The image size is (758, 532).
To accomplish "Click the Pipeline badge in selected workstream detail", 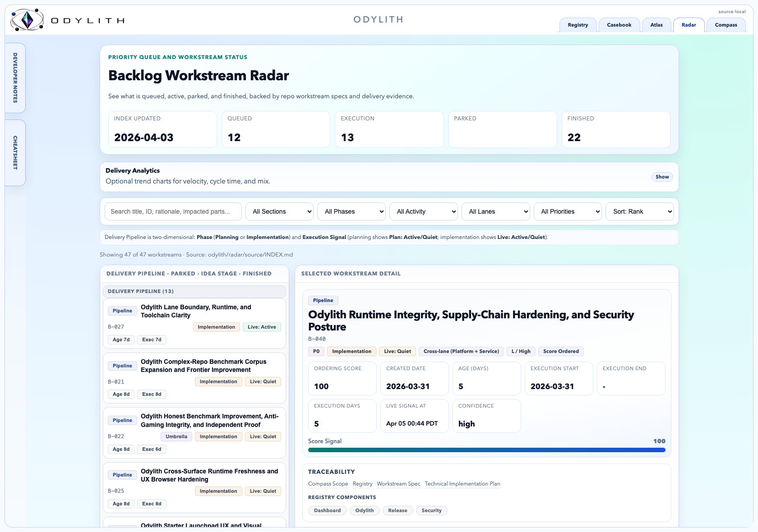I will click(x=323, y=300).
